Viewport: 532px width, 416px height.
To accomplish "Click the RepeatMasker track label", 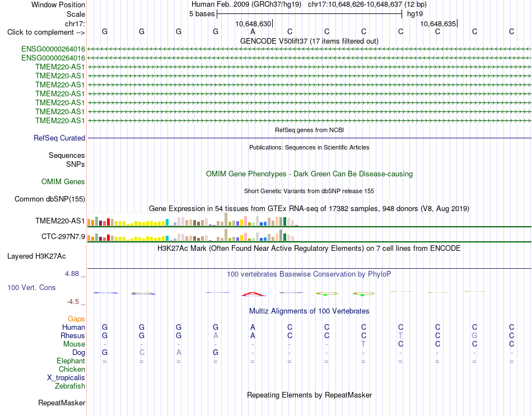I will pyautogui.click(x=62, y=403).
